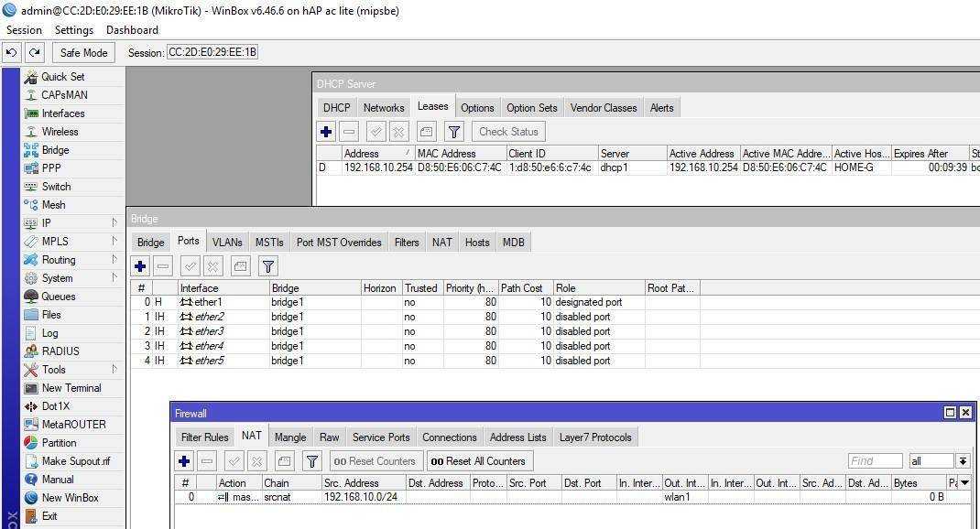Click the Check Status button
This screenshot has width=980, height=529.
point(508,132)
